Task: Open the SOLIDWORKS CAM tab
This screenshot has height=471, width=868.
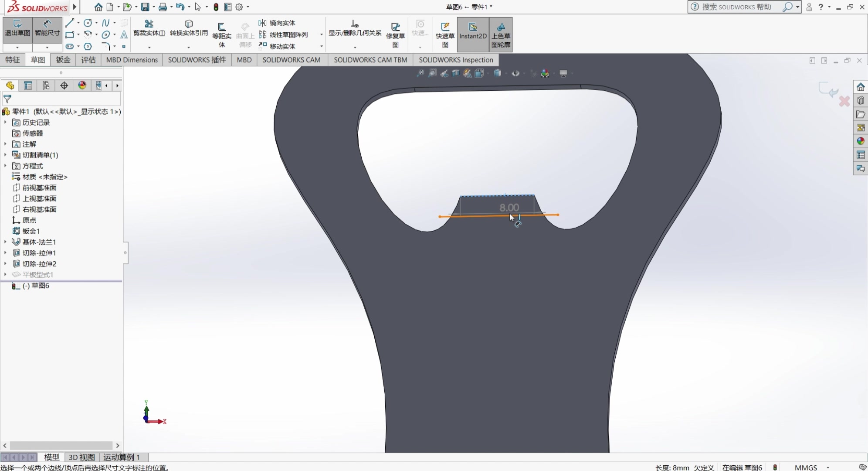Action: click(x=291, y=60)
